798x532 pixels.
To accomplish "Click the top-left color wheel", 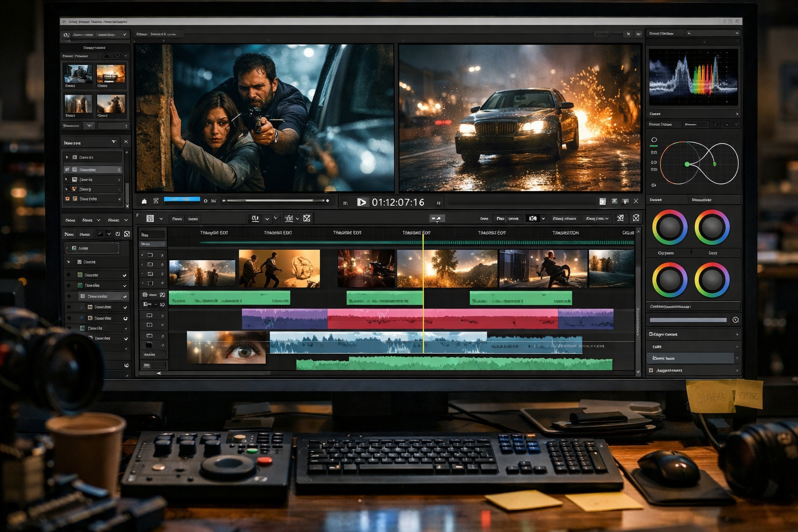I will (x=669, y=228).
